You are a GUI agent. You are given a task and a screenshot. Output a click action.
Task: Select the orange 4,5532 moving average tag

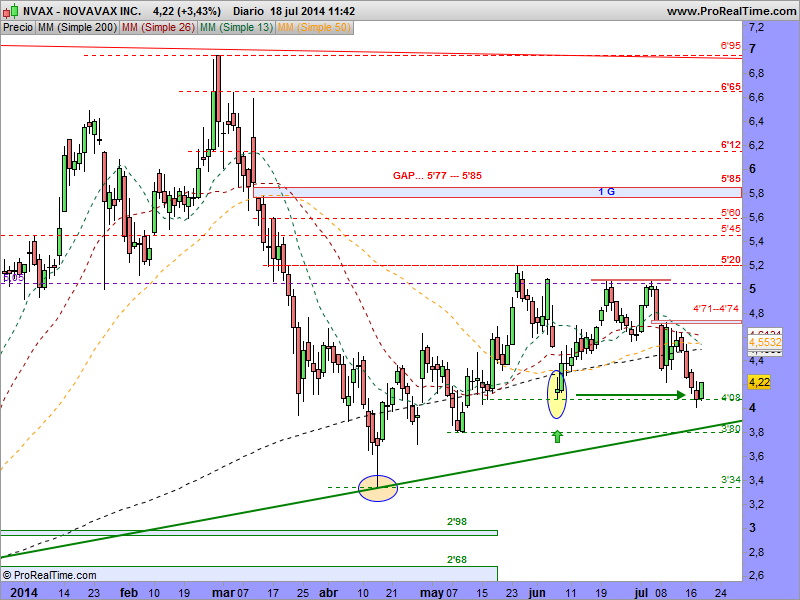[764, 342]
